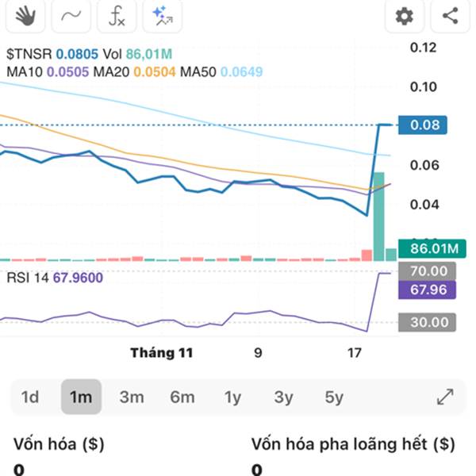Select the 1d timeframe

pyautogui.click(x=30, y=397)
